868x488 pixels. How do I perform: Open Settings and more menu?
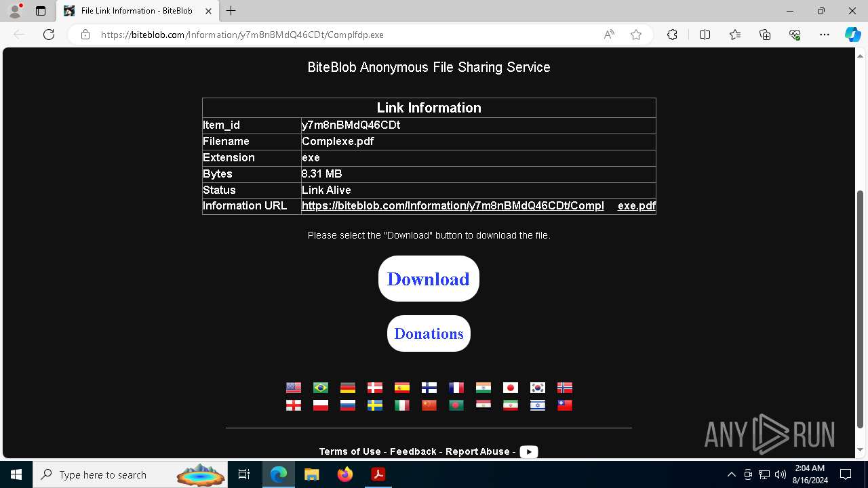(x=825, y=35)
